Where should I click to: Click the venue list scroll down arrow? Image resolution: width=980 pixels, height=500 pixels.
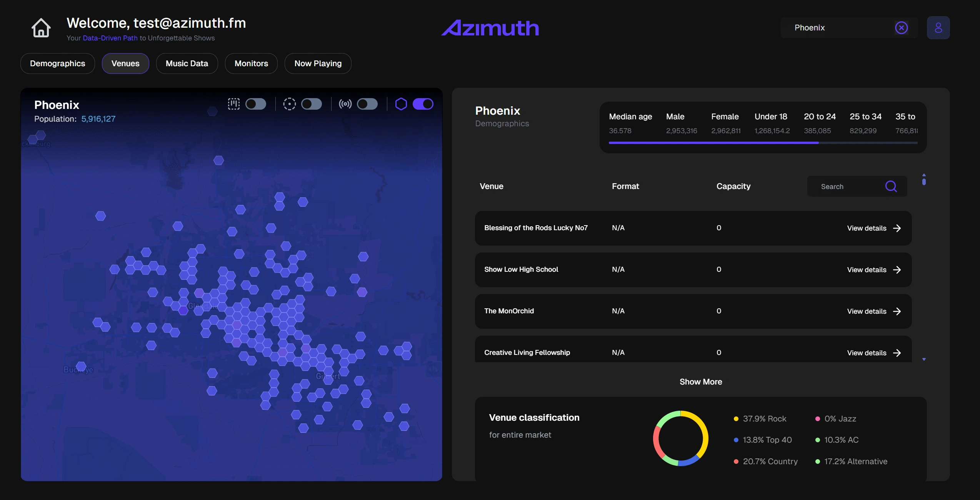coord(924,360)
